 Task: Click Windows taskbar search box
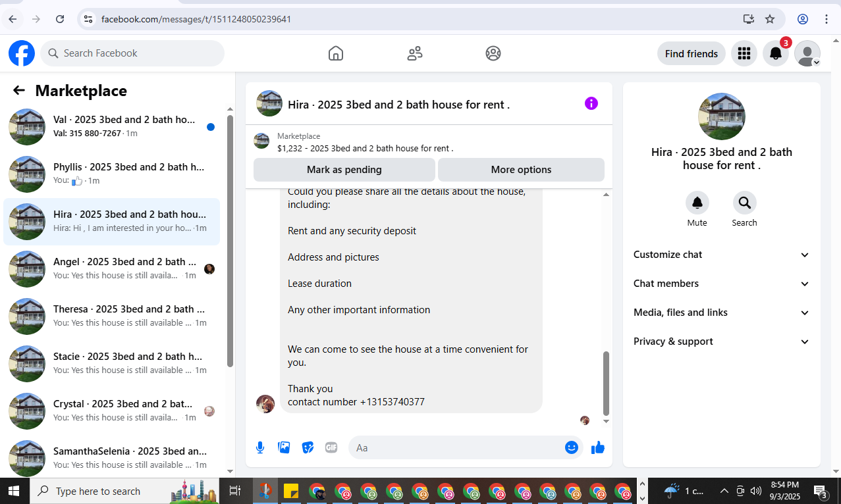125,491
